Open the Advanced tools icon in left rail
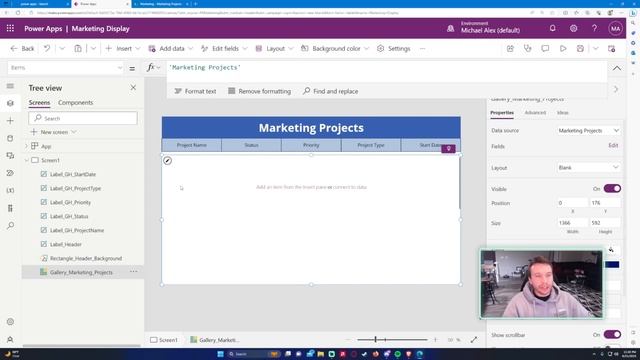 point(10,208)
